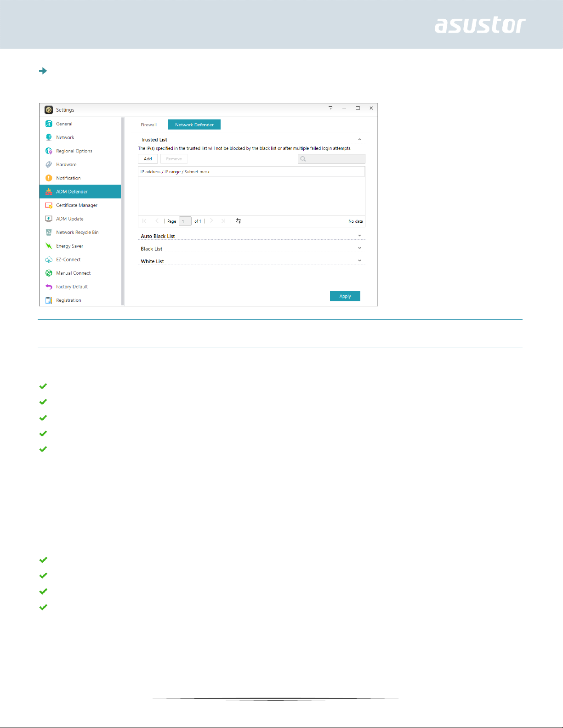The height and width of the screenshot is (728, 563).
Task: Open the ADM Update icon
Action: [x=49, y=219]
